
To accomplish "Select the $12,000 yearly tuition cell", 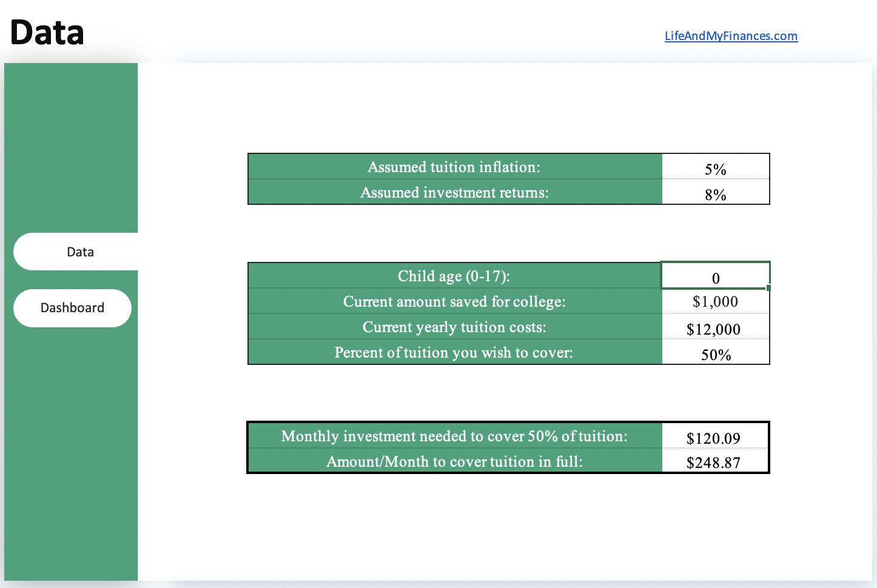I will click(x=716, y=327).
